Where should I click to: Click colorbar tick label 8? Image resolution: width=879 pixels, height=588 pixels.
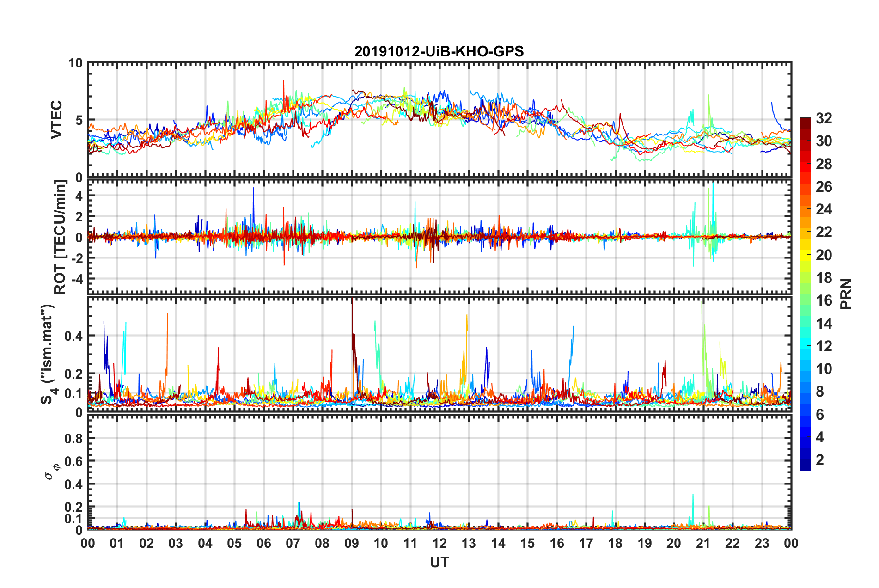(x=820, y=392)
